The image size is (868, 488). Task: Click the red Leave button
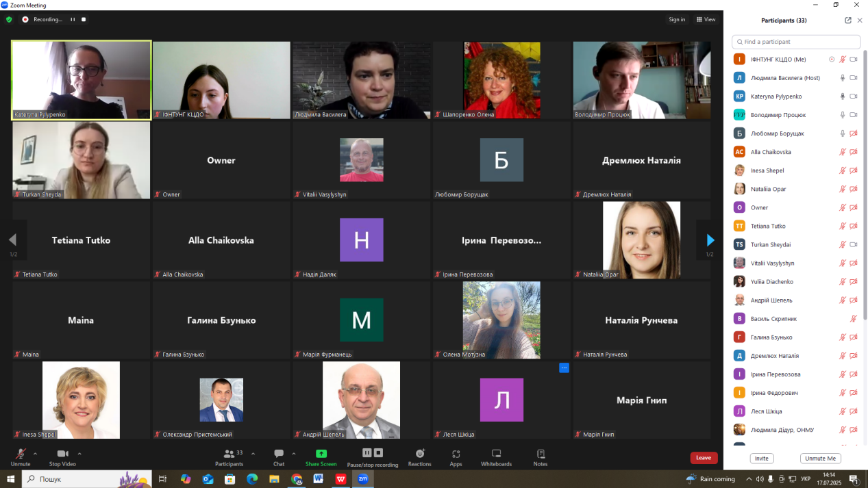pos(704,458)
